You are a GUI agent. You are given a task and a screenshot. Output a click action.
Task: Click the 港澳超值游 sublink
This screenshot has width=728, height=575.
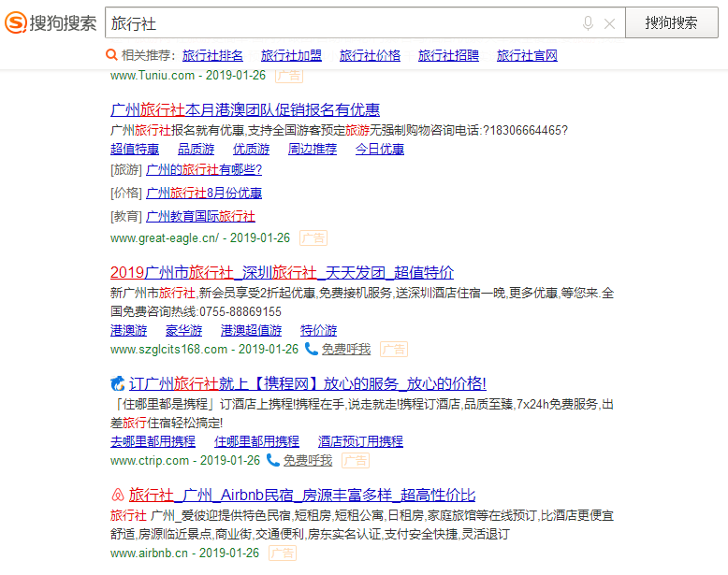pos(251,330)
